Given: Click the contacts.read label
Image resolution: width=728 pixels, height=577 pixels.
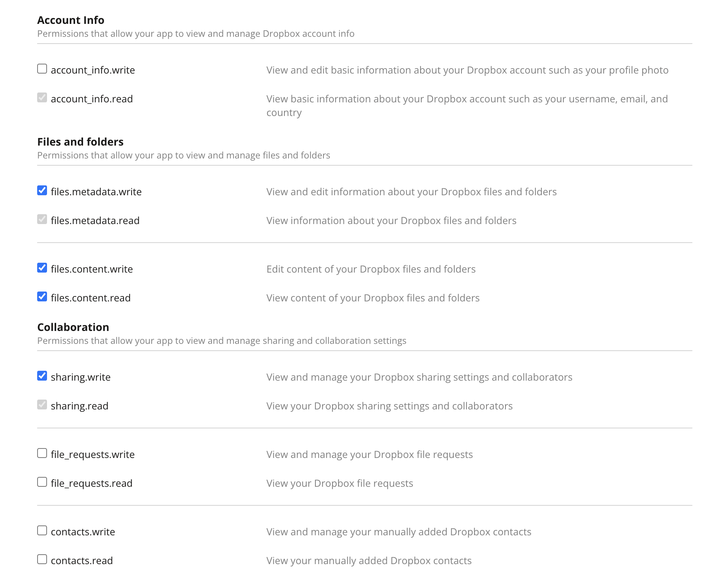Looking at the screenshot, I should point(82,561).
